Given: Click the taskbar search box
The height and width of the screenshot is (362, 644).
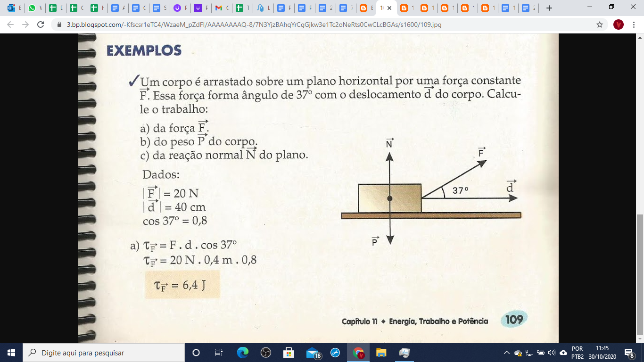Looking at the screenshot, I should point(104,353).
